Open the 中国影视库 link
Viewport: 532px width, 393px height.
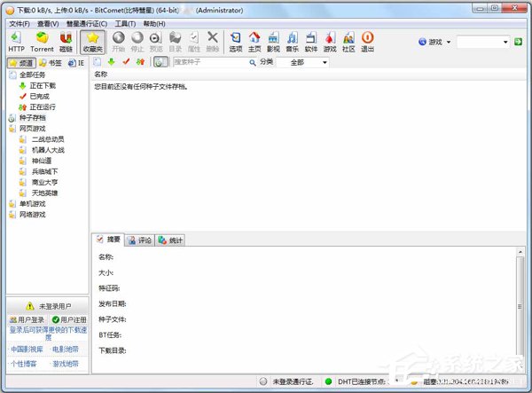[x=26, y=349]
